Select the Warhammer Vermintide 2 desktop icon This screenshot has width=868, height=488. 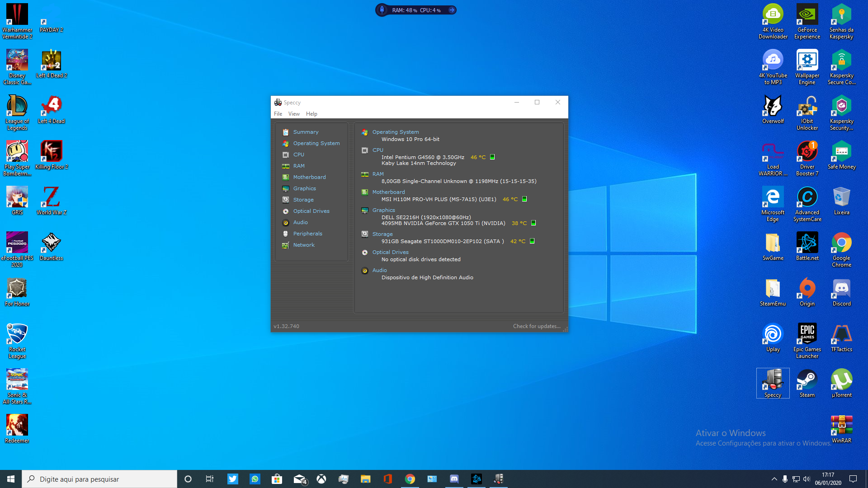(x=17, y=21)
